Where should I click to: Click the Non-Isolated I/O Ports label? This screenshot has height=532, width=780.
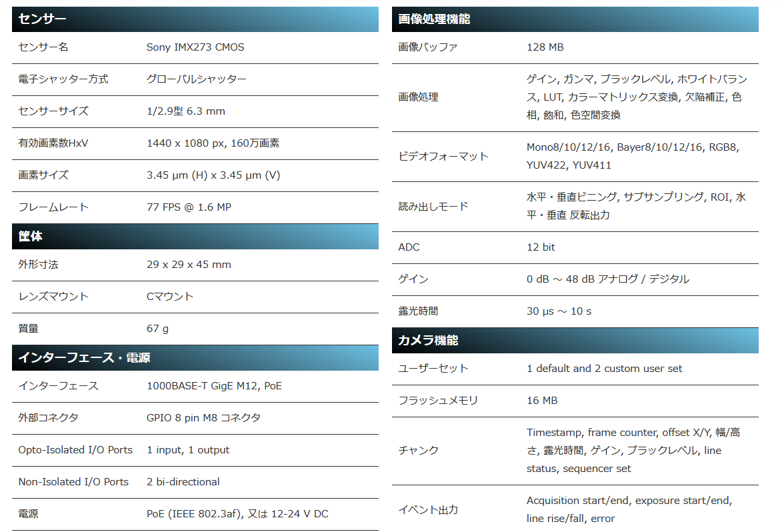click(73, 482)
